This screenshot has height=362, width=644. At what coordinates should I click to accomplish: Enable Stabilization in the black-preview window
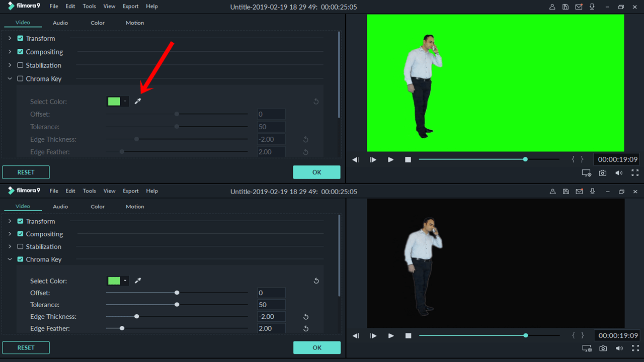(20, 247)
